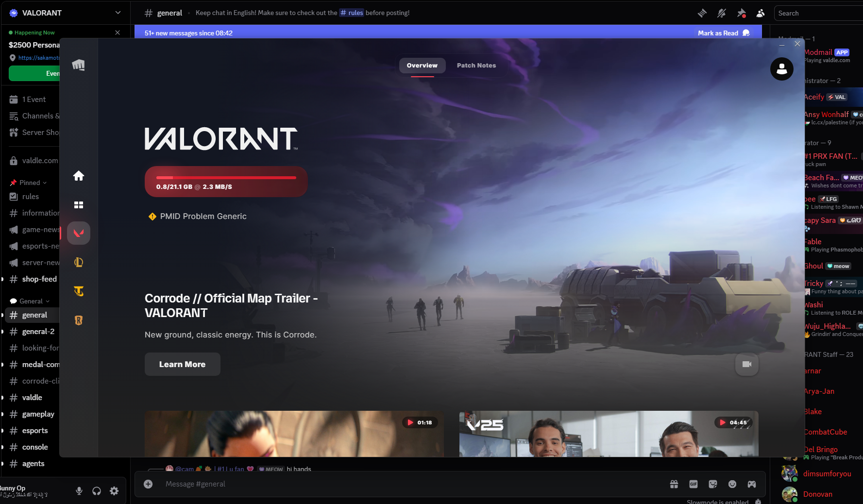This screenshot has height=504, width=863.
Task: Click the Discord Search box
Action: pyautogui.click(x=819, y=13)
